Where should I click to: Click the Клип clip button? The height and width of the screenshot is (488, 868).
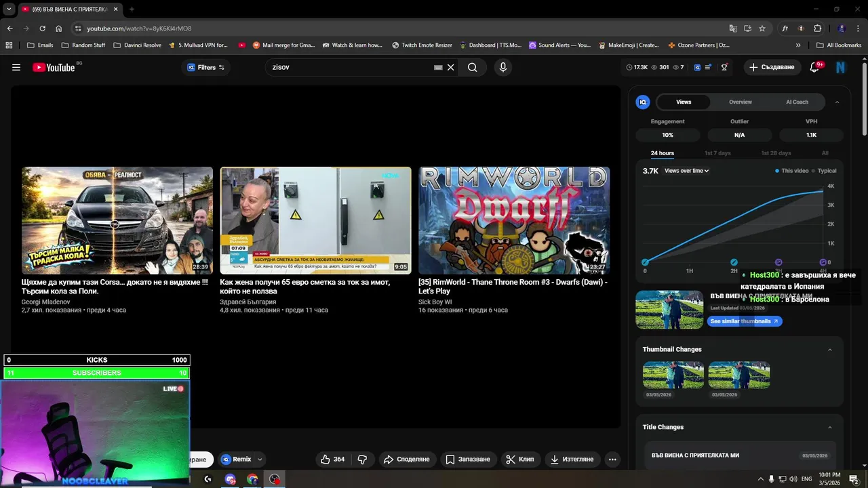[520, 459]
